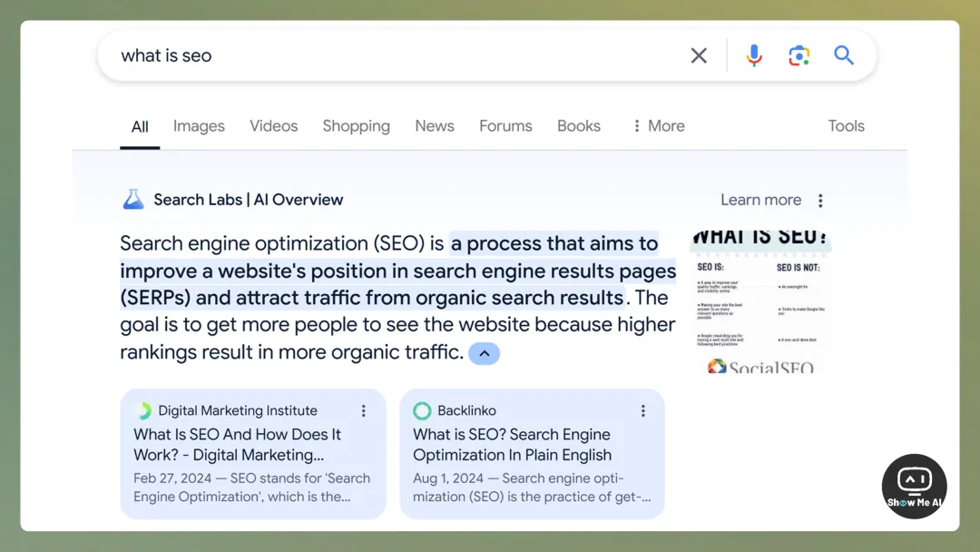980x552 pixels.
Task: Click the 'Search Labs | AI Overview' heading
Action: click(x=248, y=200)
